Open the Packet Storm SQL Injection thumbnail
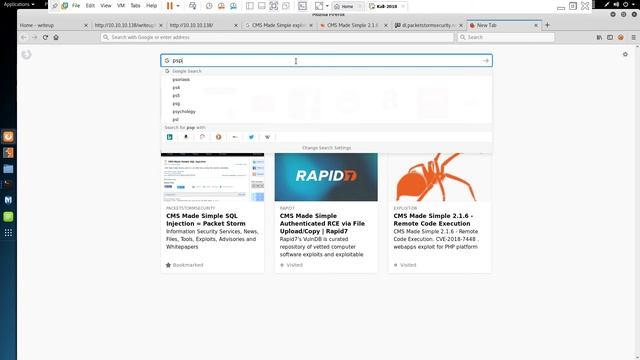This screenshot has width=640, height=360. [x=212, y=177]
